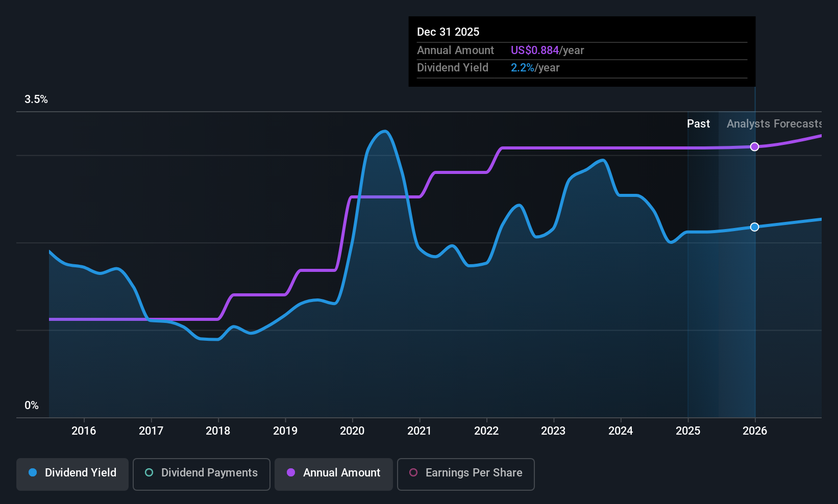Click the teal Dividend Payments circle icon
Screen dimensions: 838x504
click(x=149, y=472)
